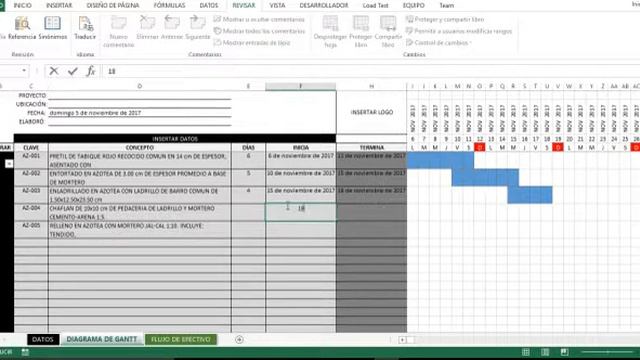640x360 pixels.
Task: Click the horizontal scrollbar left arrow
Action: [x=402, y=340]
